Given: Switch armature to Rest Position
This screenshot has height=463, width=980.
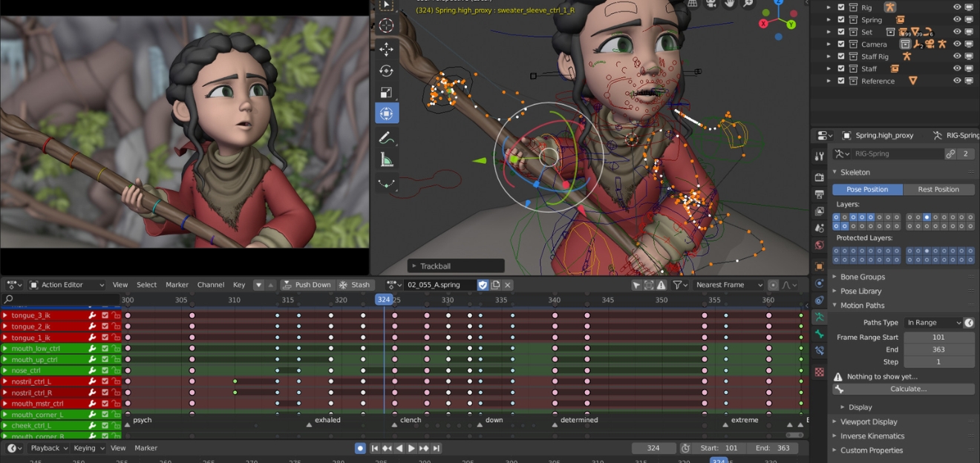Looking at the screenshot, I should (938, 189).
